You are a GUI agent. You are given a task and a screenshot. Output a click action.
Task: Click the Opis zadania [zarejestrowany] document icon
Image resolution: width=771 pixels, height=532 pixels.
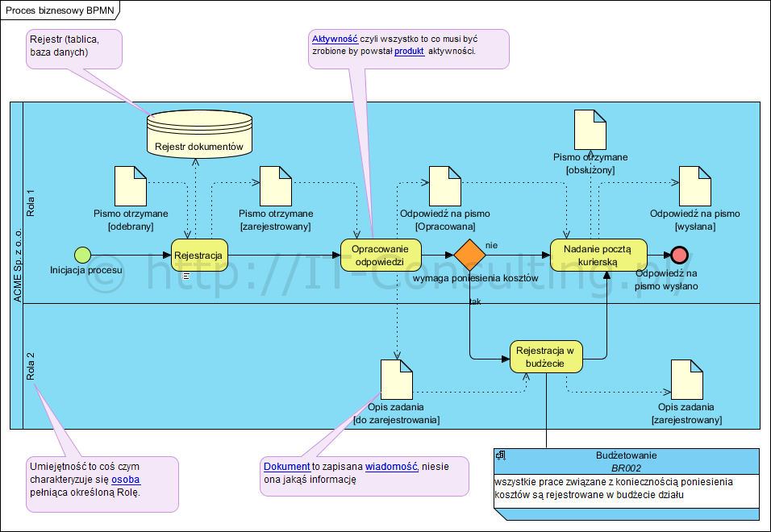pyautogui.click(x=687, y=380)
